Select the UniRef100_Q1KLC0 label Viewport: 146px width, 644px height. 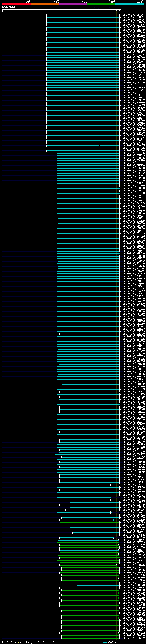(x=133, y=442)
